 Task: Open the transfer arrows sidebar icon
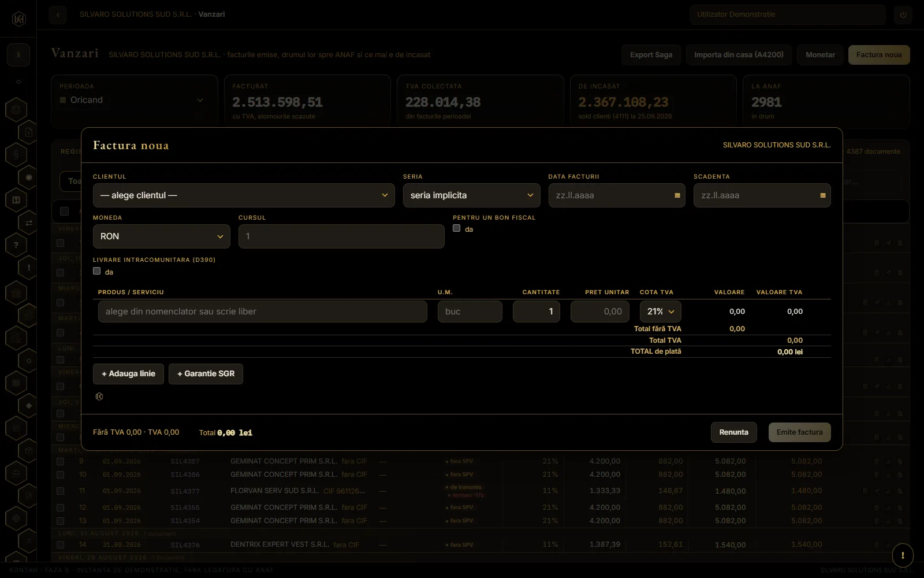pyautogui.click(x=28, y=223)
